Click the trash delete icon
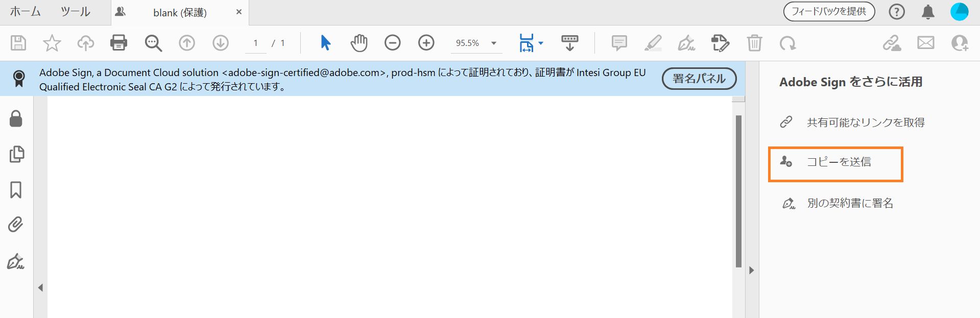The height and width of the screenshot is (318, 980). click(x=754, y=43)
